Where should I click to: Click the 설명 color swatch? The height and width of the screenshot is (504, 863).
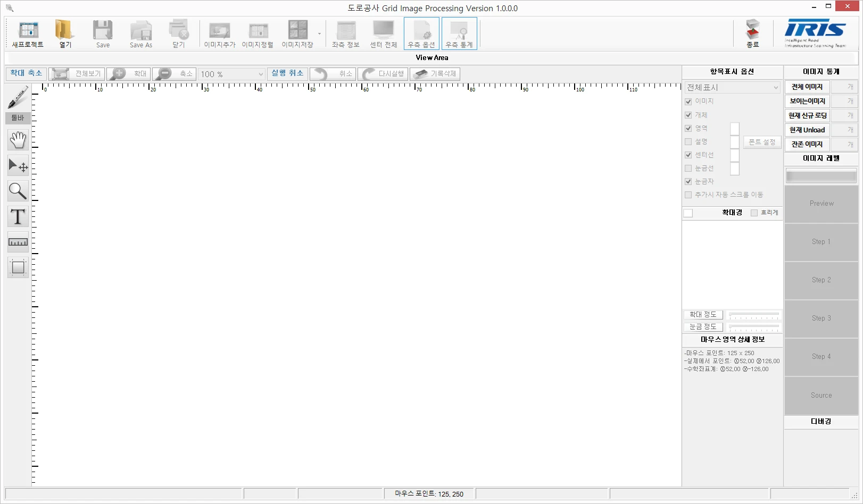[735, 142]
